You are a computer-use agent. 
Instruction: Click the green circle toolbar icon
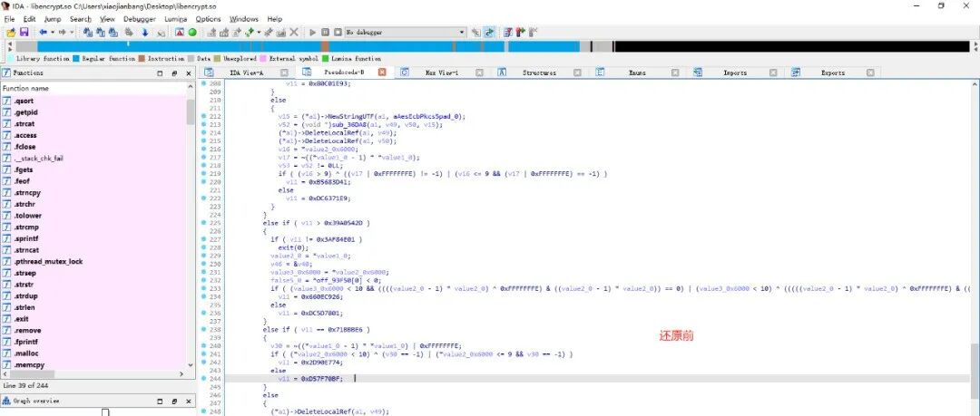click(x=192, y=32)
